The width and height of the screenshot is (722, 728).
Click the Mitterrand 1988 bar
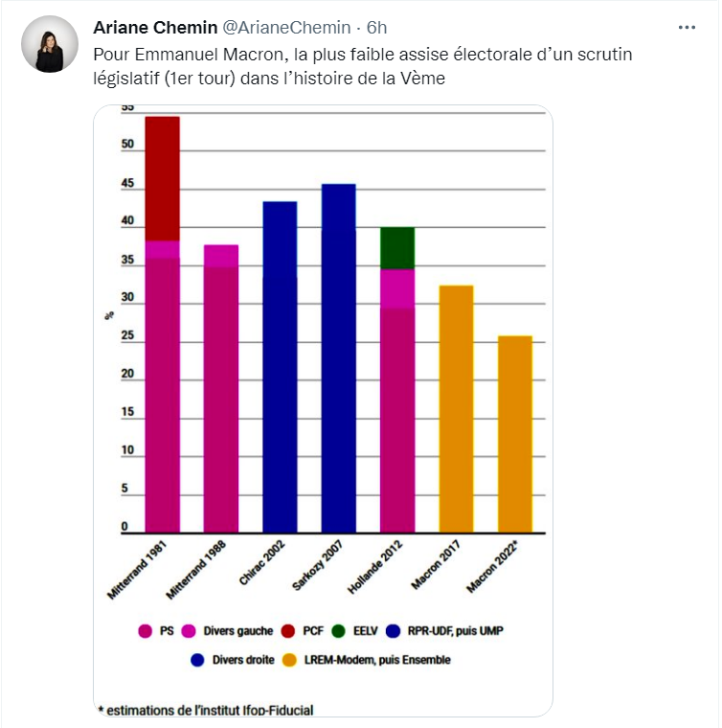coord(221,389)
